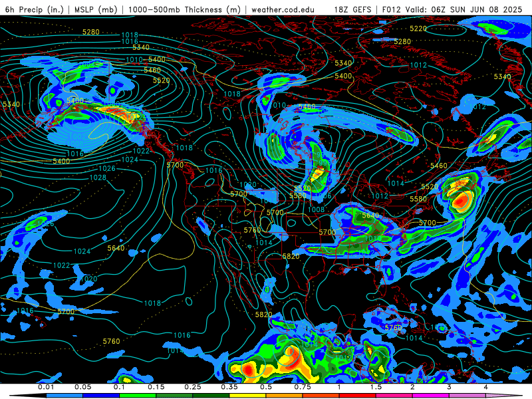The image size is (532, 399).
Task: Click the "18Z GEFS" model run label
Action: 353,9
